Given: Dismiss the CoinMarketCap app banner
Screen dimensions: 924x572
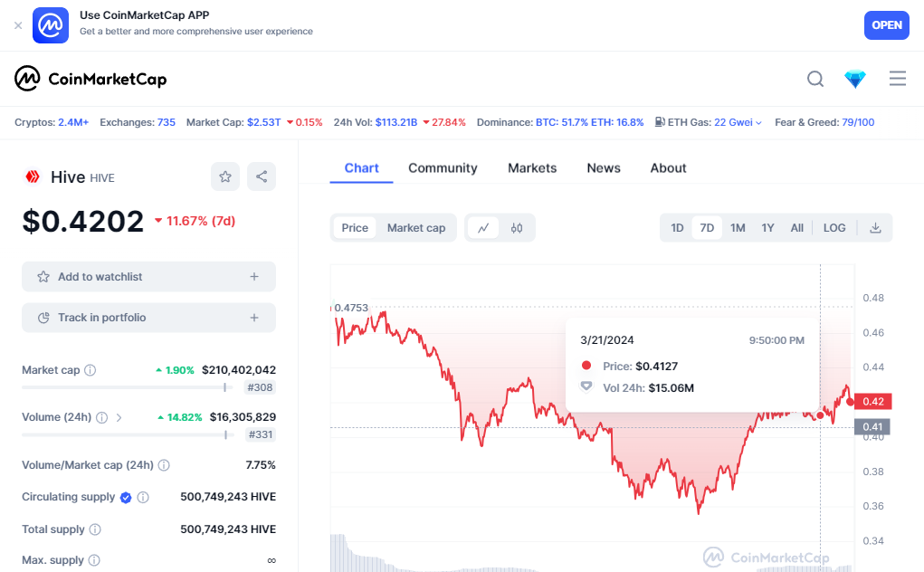Looking at the screenshot, I should [18, 25].
